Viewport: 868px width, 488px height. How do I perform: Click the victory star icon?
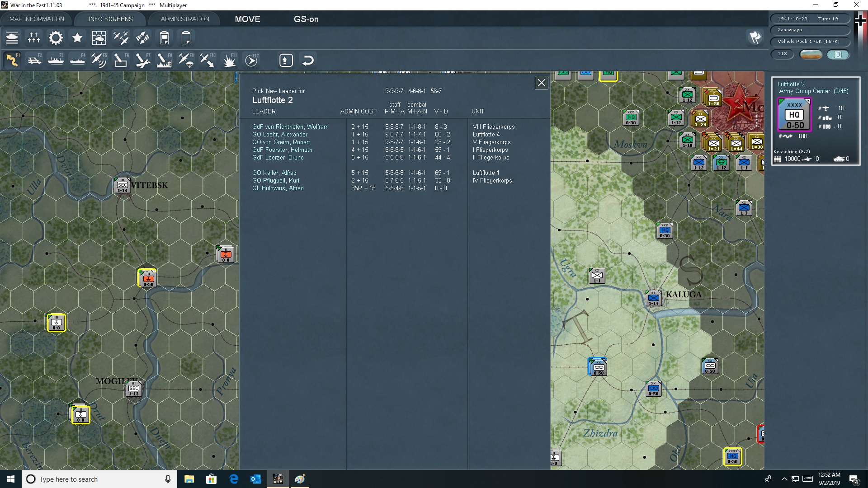(x=77, y=38)
